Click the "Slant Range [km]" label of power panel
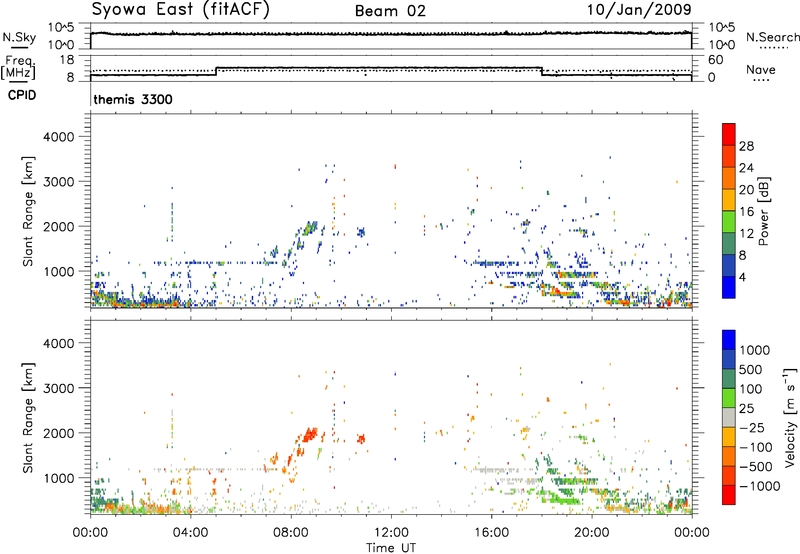The width and height of the screenshot is (800, 554). point(28,211)
